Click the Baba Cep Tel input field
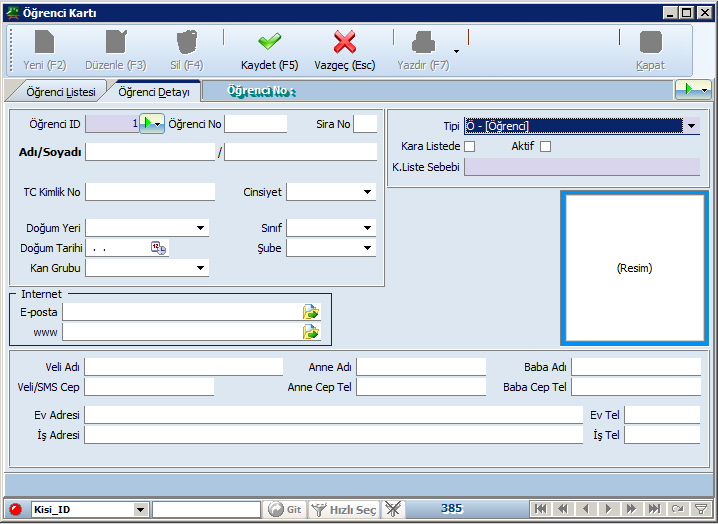This screenshot has height=524, width=718. pyautogui.click(x=636, y=387)
